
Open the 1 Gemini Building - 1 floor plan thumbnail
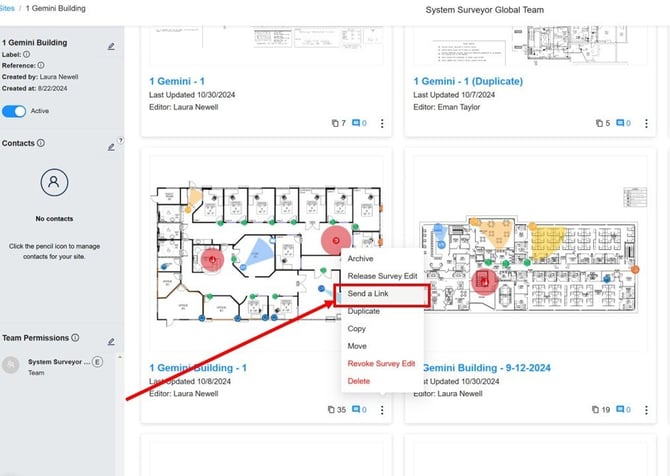coord(266,254)
